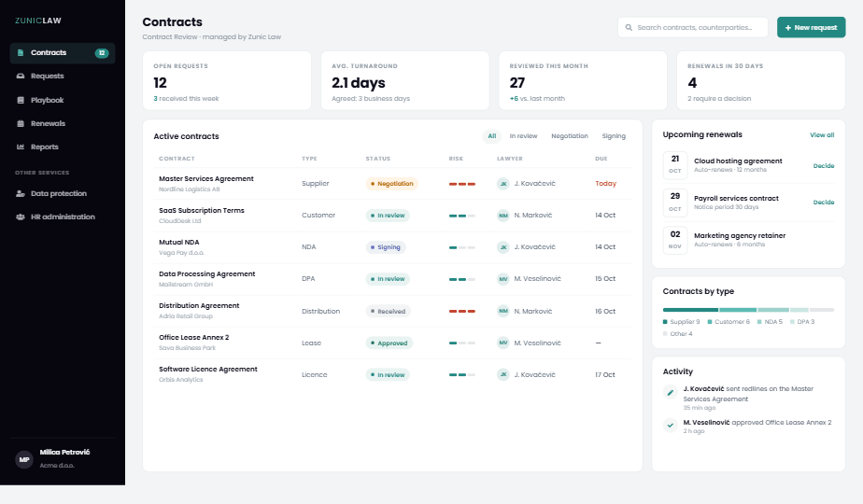
Task: Open the Requests inbox icon in sidebar
Action: [21, 76]
